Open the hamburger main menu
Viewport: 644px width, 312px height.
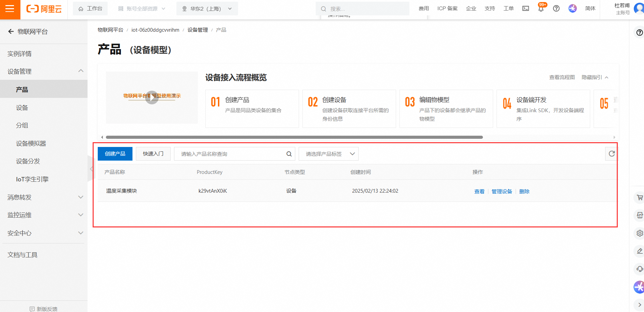[x=10, y=9]
